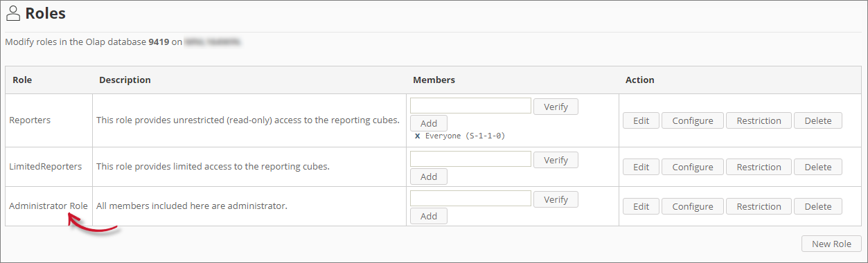Click the Action column header
The image size is (868, 263).
[740, 80]
